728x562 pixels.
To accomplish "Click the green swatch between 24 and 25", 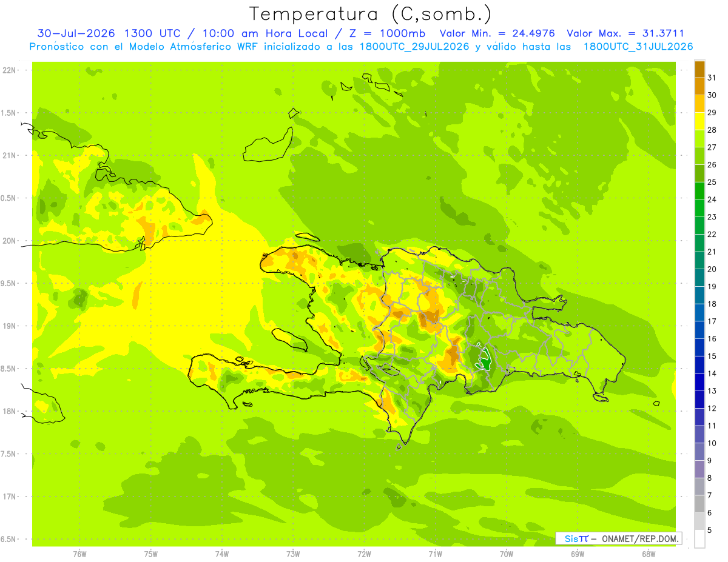I will tap(699, 190).
